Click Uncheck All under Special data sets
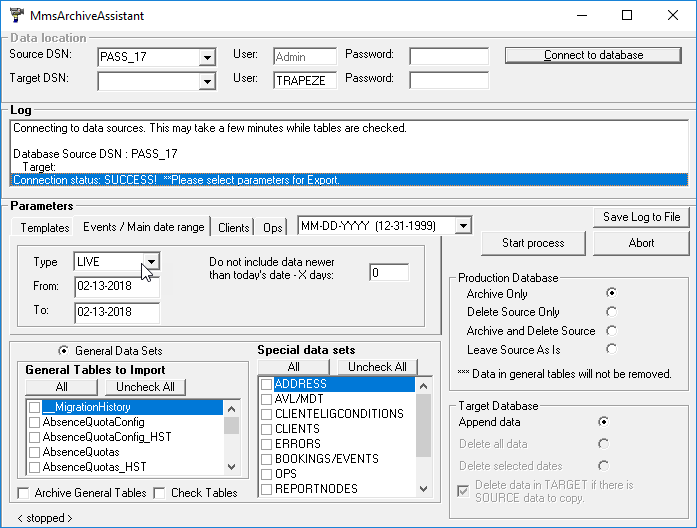Viewport: 697px width, 528px height. tap(377, 367)
